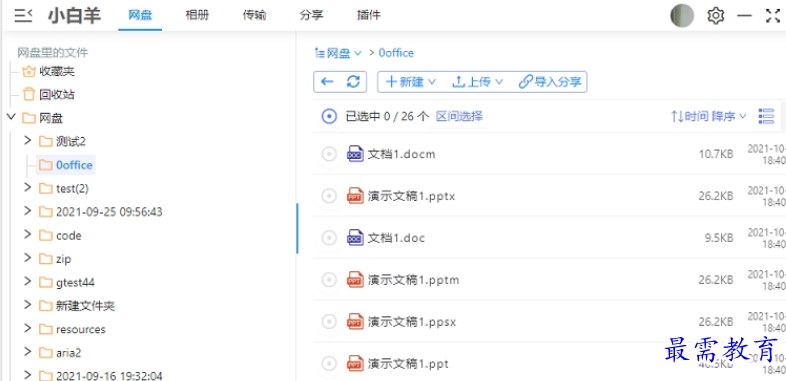Image resolution: width=786 pixels, height=381 pixels.
Task: Click the folder icon of resources
Action: pos(46,329)
